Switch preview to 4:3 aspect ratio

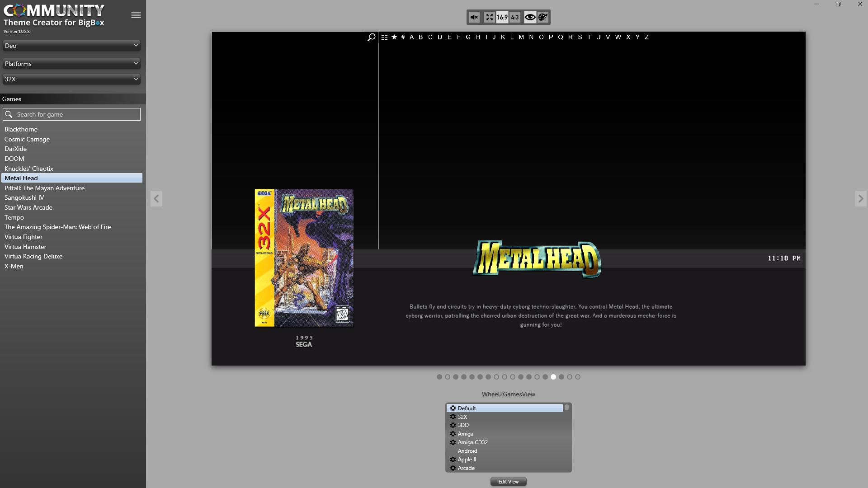[515, 17]
